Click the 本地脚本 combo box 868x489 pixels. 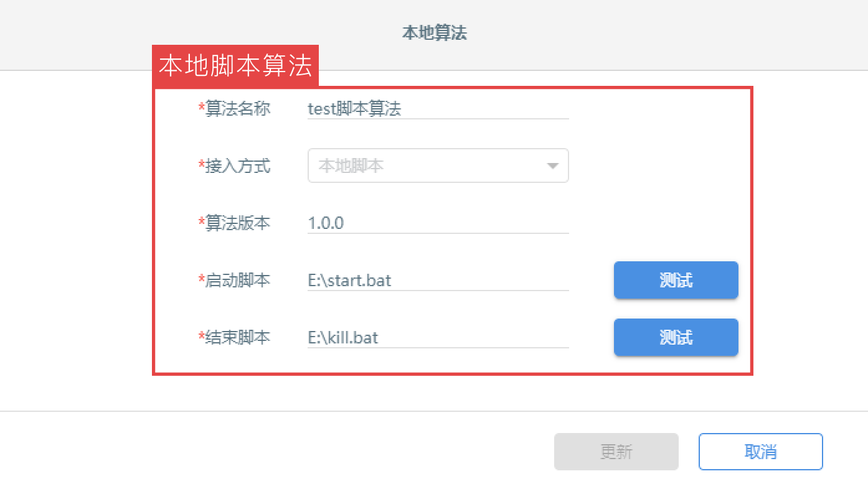(438, 165)
